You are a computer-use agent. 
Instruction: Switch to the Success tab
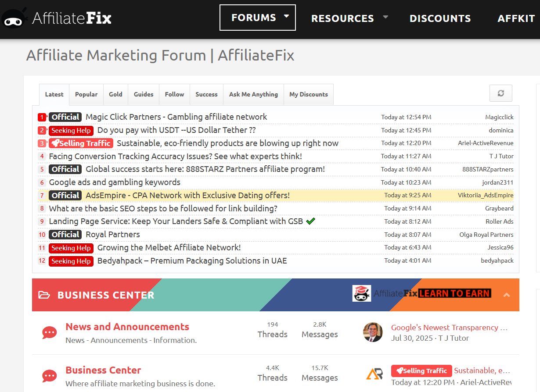coord(206,94)
